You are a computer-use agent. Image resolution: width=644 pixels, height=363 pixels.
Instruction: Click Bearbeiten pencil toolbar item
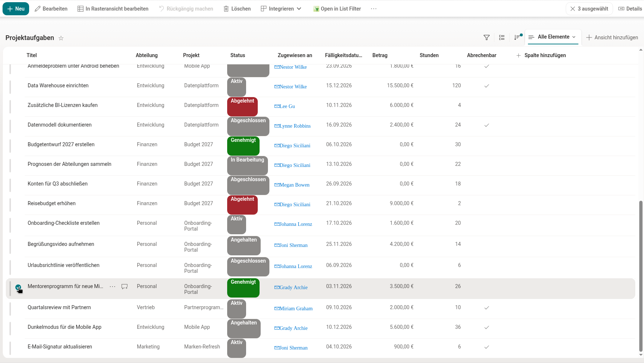point(51,9)
